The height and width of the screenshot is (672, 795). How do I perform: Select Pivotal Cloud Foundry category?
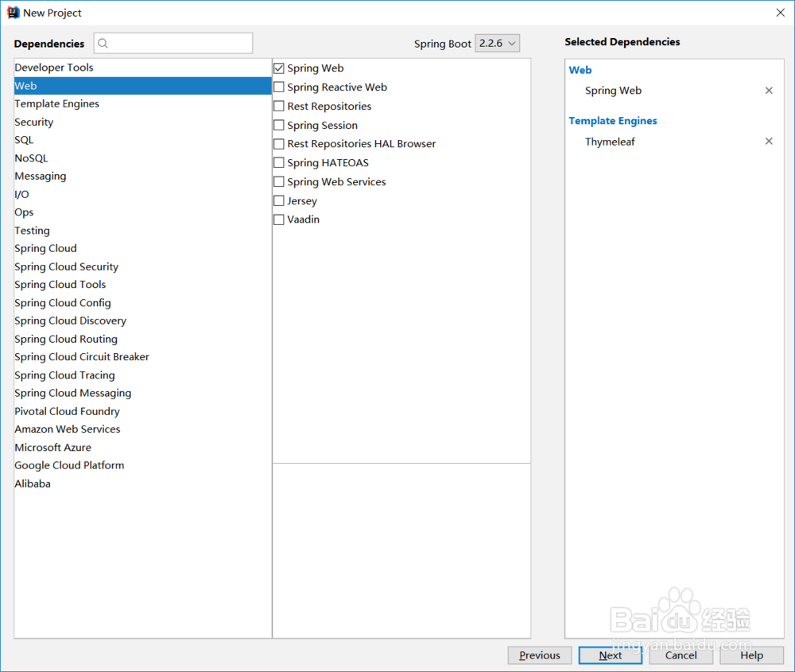[143, 411]
